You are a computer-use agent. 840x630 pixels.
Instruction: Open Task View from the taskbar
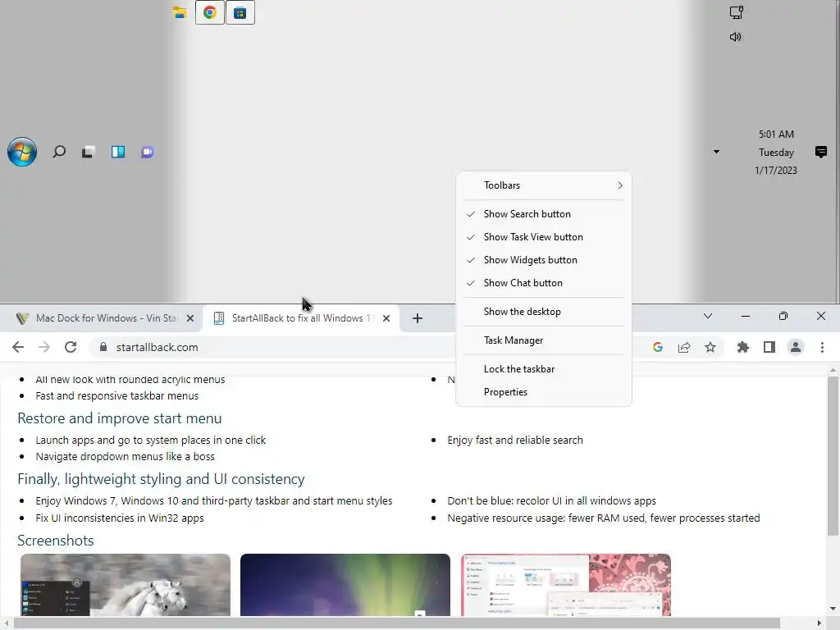pyautogui.click(x=89, y=152)
